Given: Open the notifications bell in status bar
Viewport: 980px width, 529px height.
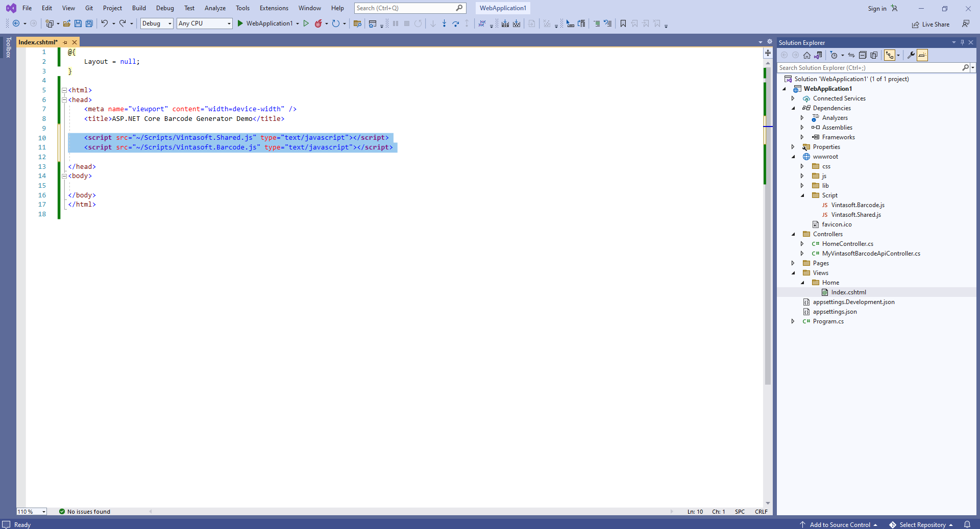Looking at the screenshot, I should click(x=967, y=524).
